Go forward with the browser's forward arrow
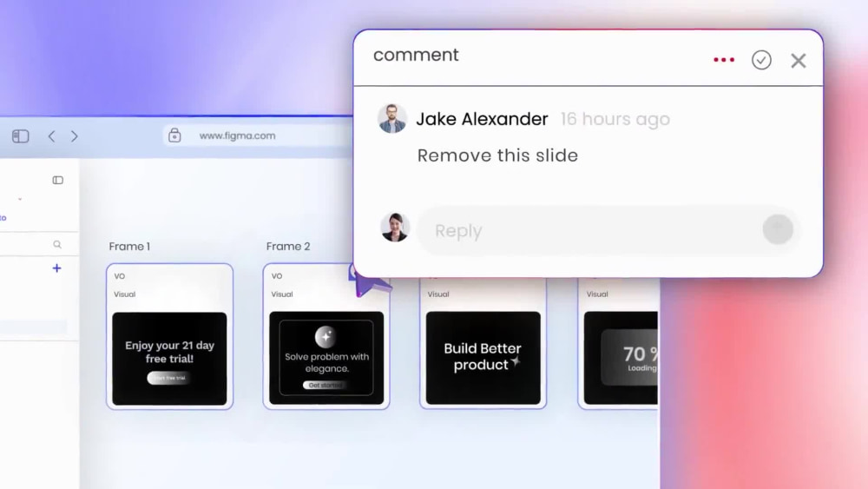The image size is (868, 489). pyautogui.click(x=74, y=135)
